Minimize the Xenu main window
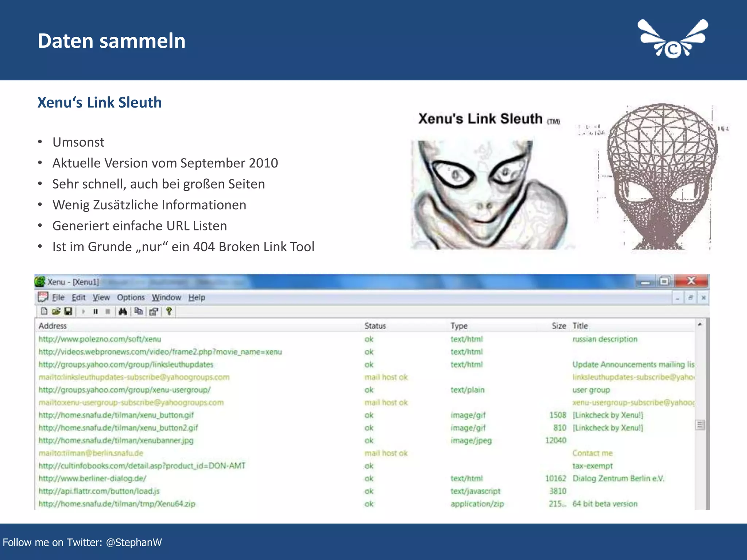 646,281
